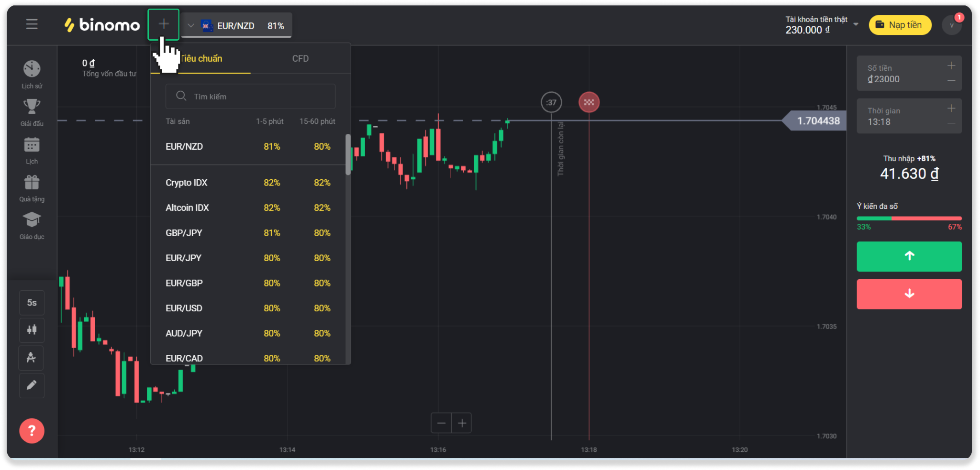Click the green up trade button
This screenshot has width=980, height=470.
pos(909,256)
